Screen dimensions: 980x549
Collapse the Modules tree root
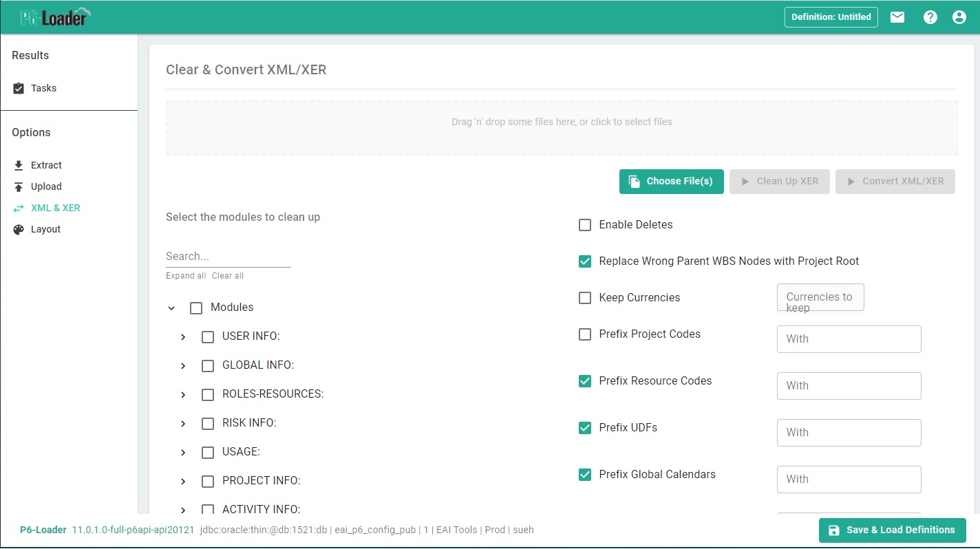171,308
